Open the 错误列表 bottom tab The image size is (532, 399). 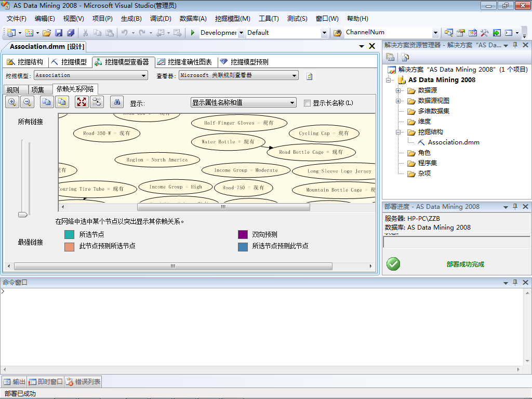coord(83,382)
